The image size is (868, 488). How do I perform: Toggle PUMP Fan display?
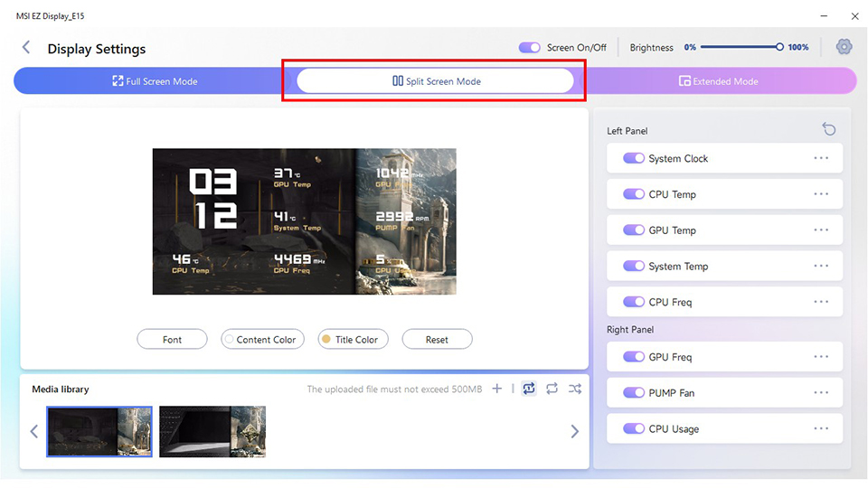(x=634, y=393)
